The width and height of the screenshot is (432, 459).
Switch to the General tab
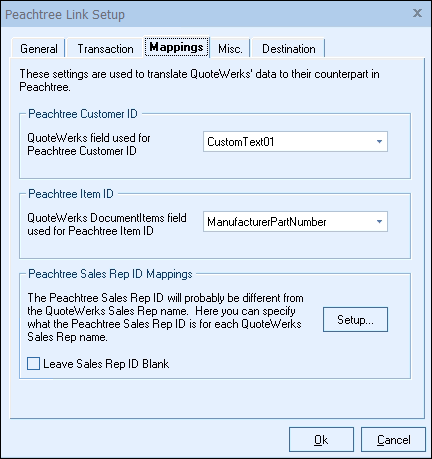39,49
